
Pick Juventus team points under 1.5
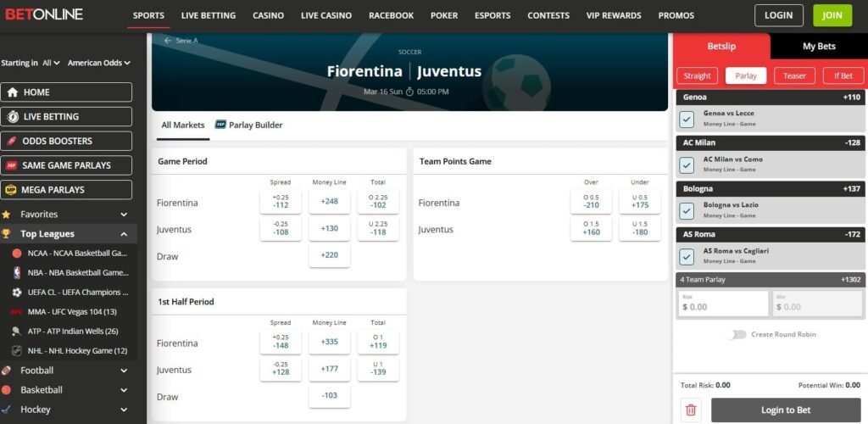[640, 229]
